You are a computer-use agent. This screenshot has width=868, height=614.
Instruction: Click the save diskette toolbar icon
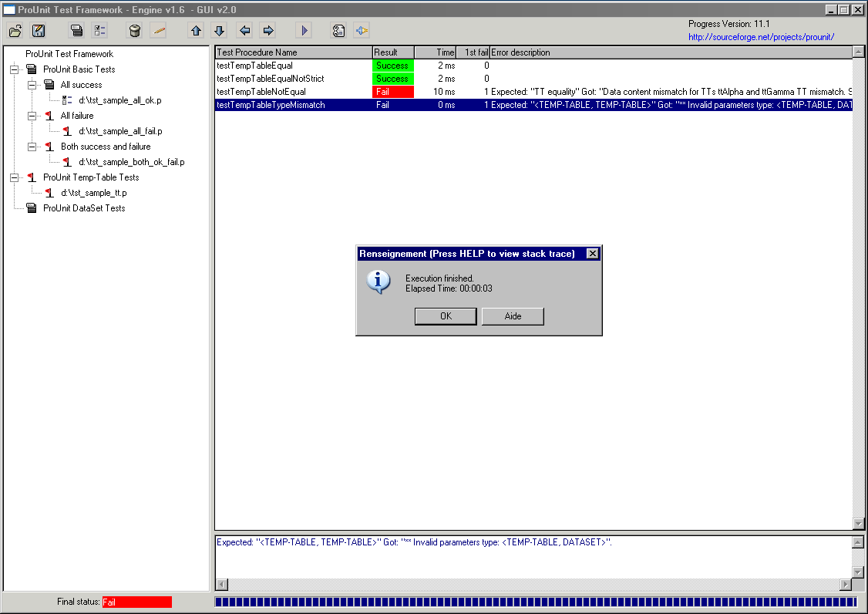pos(39,31)
